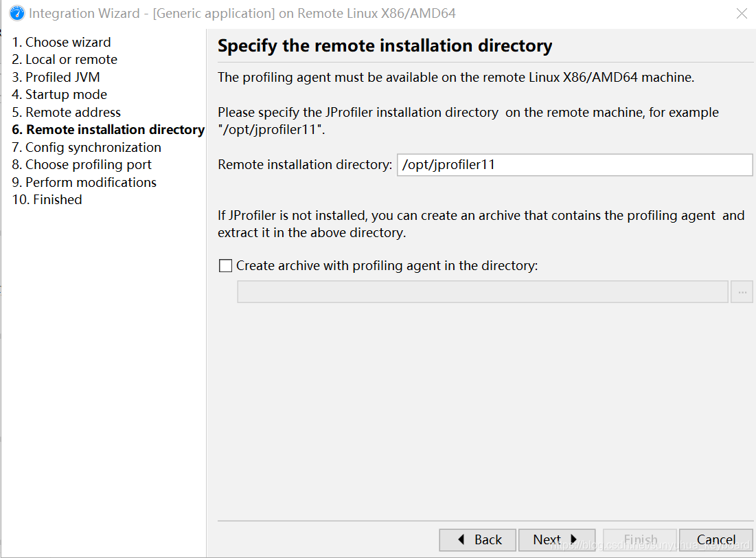Screen dimensions: 756x558
Task: Select step 10. Finished
Action: pyautogui.click(x=47, y=200)
